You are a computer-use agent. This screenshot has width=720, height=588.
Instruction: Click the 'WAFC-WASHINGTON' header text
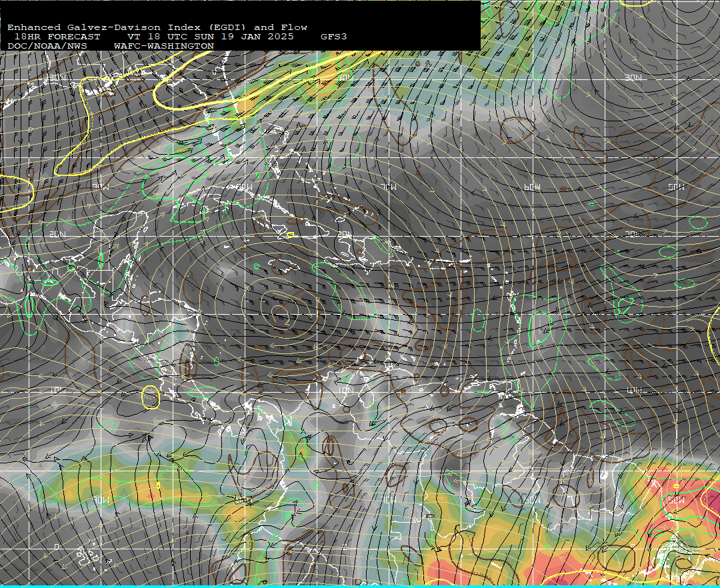164,47
